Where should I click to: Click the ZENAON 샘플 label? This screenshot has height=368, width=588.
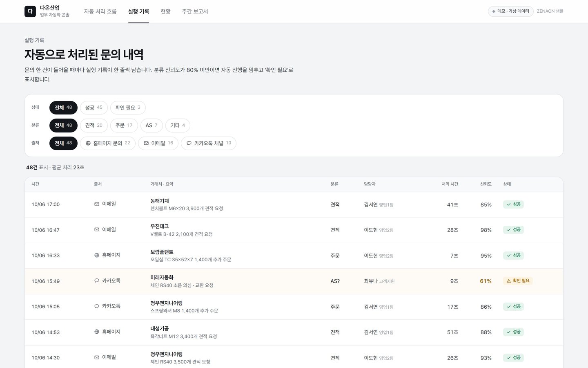550,11
